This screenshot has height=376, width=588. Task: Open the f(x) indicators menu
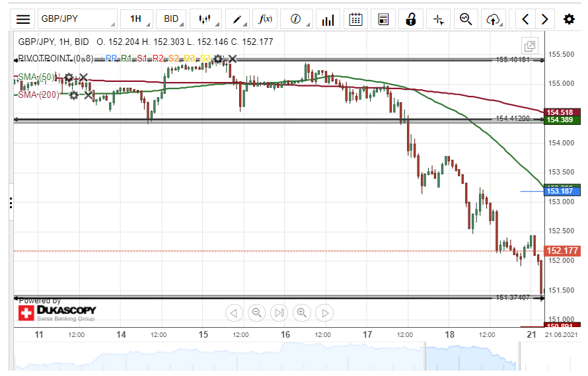(265, 19)
